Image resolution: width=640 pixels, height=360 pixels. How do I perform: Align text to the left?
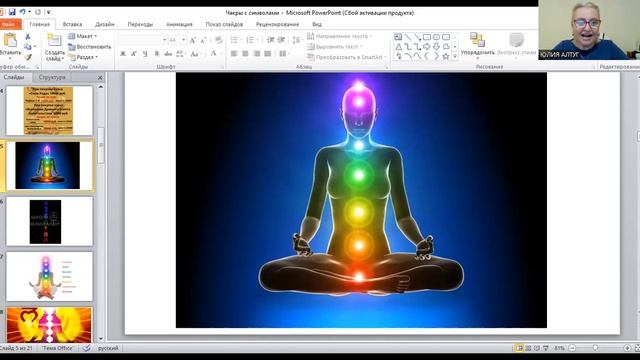[x=234, y=53]
